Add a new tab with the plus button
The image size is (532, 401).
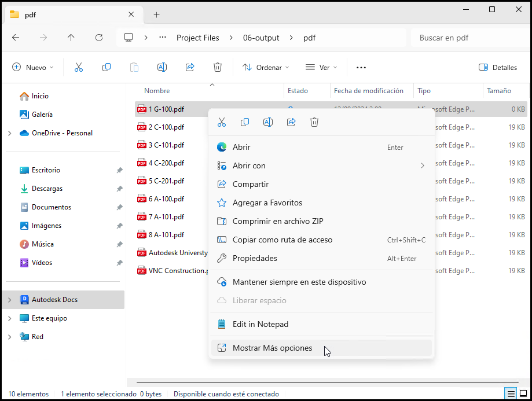(x=156, y=14)
